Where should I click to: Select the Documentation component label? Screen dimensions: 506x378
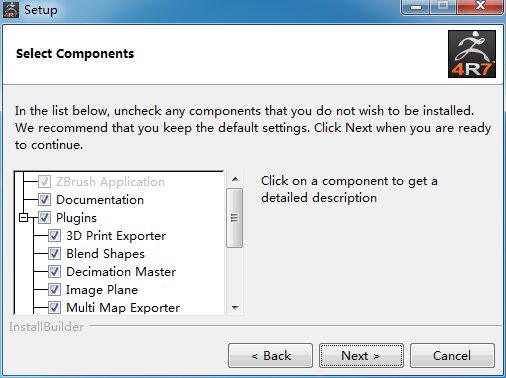click(100, 200)
